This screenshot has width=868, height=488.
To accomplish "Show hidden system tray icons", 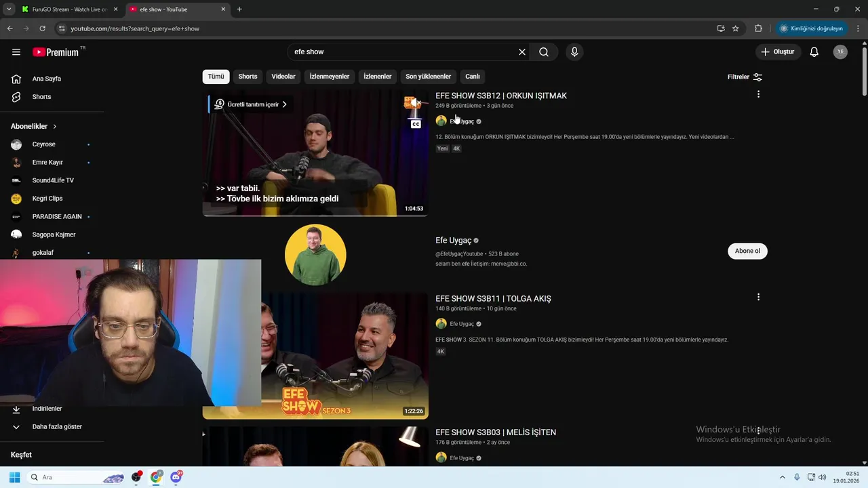I will 783,477.
